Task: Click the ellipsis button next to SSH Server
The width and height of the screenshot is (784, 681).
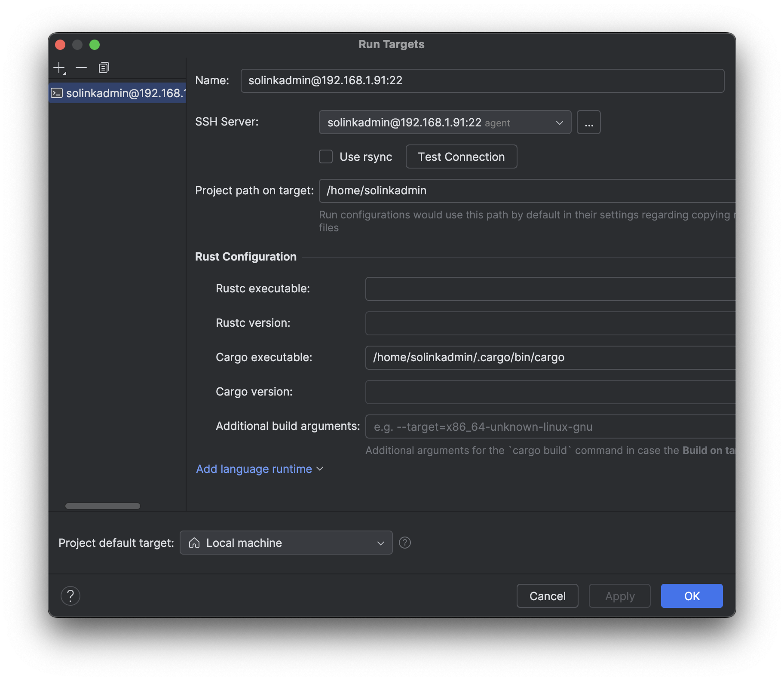Action: (588, 123)
